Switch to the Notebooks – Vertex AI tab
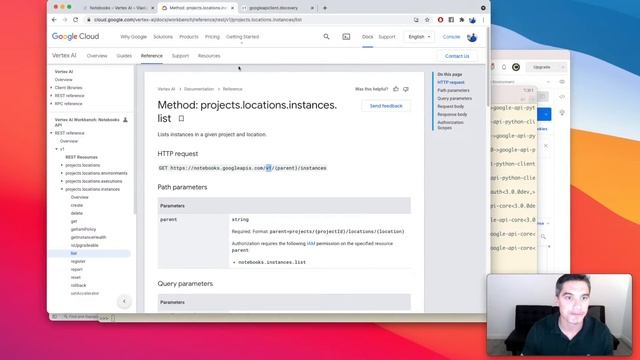The image size is (640, 360). 118,8
